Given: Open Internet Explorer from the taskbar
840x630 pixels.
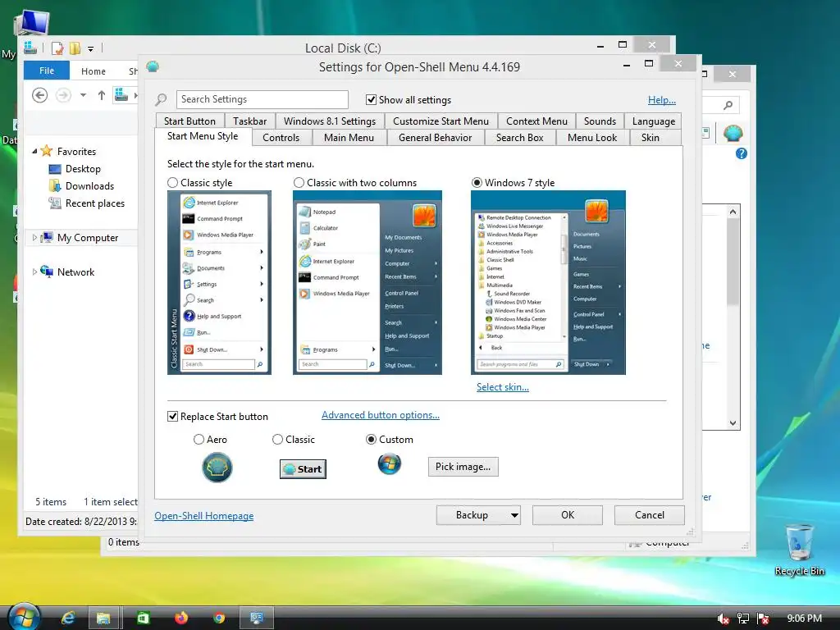Looking at the screenshot, I should coord(68,618).
